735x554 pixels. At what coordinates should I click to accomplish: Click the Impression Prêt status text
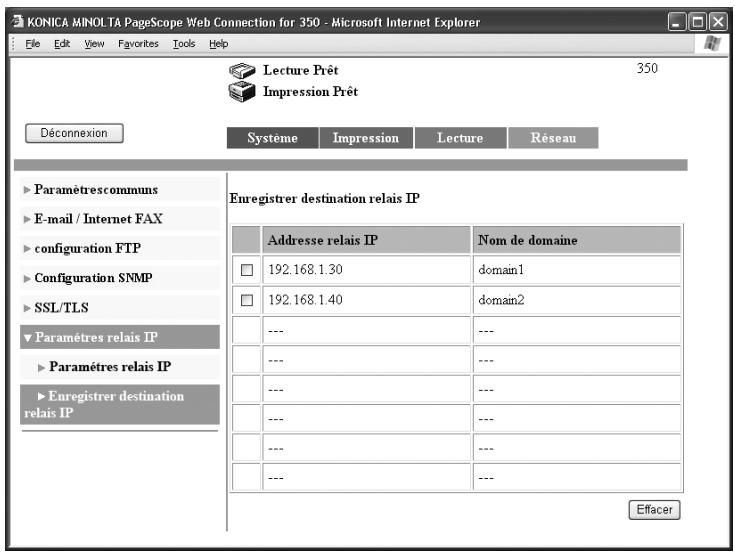pos(310,91)
